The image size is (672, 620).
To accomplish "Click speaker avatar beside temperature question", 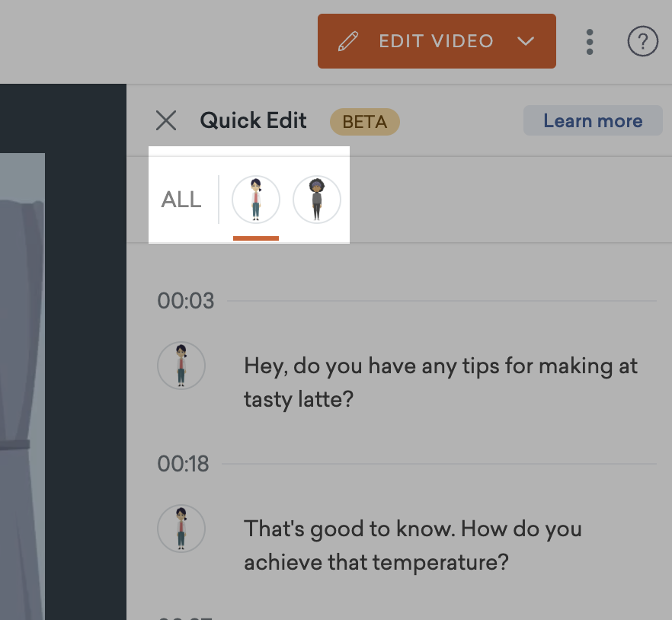I will click(181, 529).
